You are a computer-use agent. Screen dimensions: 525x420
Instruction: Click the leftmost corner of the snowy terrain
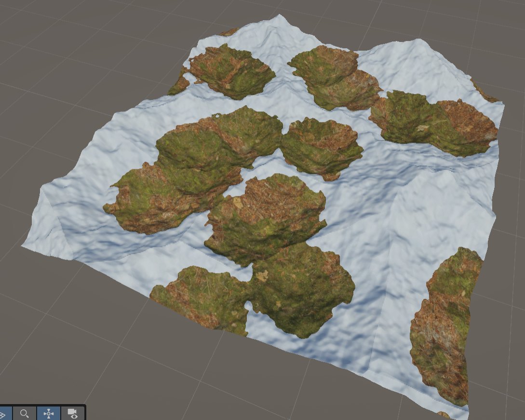(x=23, y=246)
